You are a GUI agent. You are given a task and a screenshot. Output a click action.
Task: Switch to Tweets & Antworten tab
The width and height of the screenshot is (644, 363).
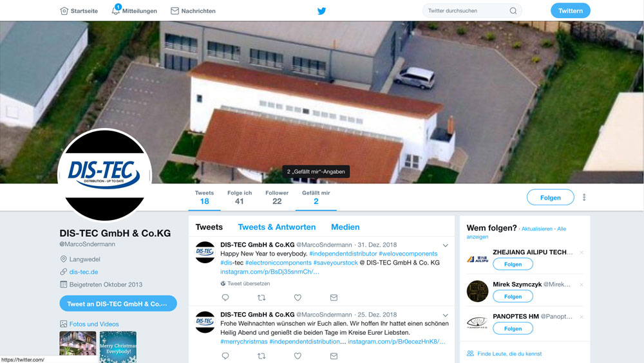[277, 227]
